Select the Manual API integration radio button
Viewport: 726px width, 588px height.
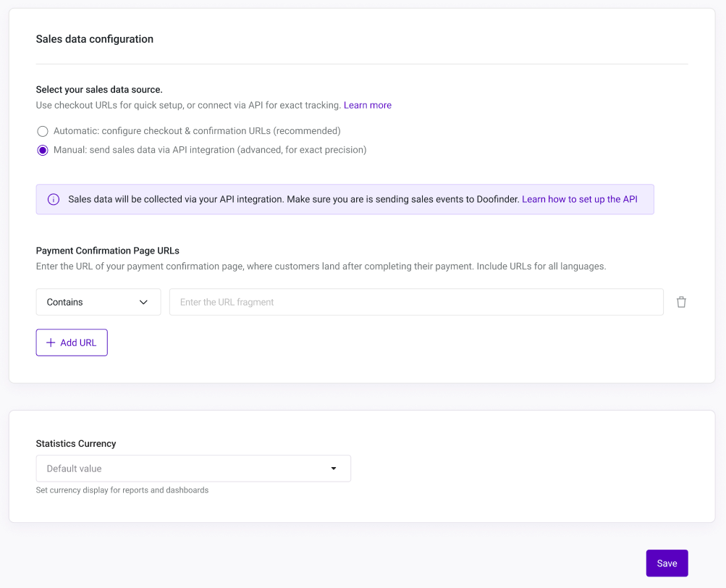42,150
